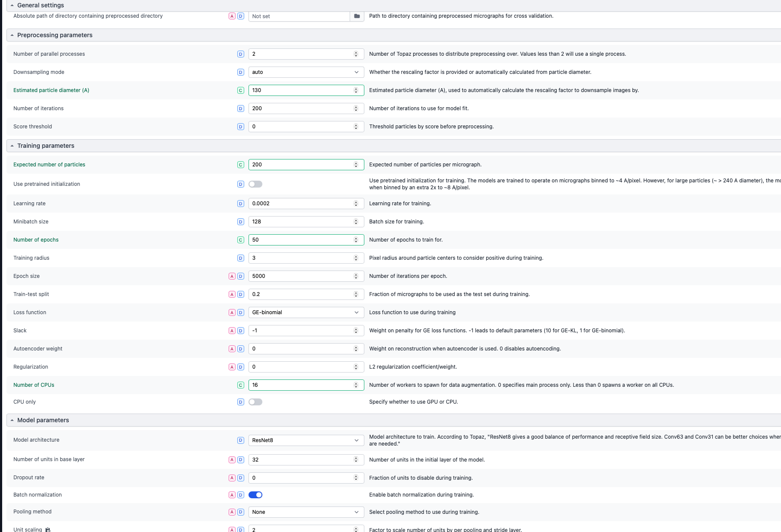Collapse the General settings section
Screen dimensions: 781x532
(x=12, y=5)
